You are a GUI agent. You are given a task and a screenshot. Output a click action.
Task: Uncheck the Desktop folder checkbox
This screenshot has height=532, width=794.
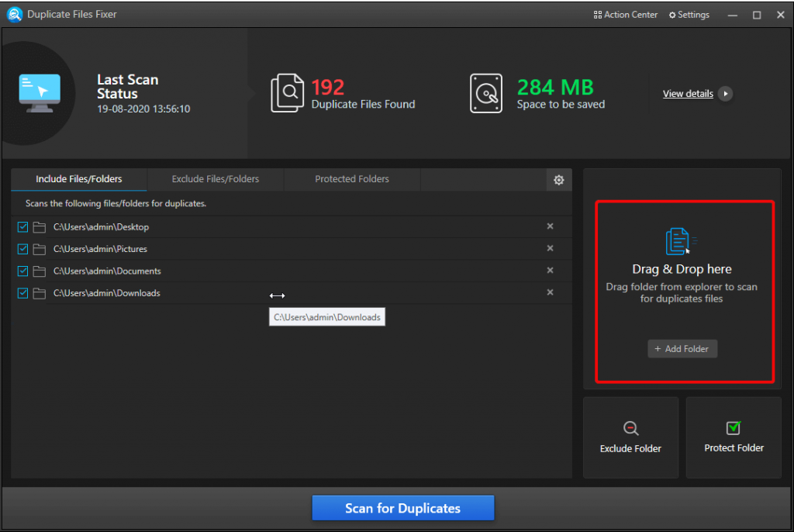click(x=22, y=227)
